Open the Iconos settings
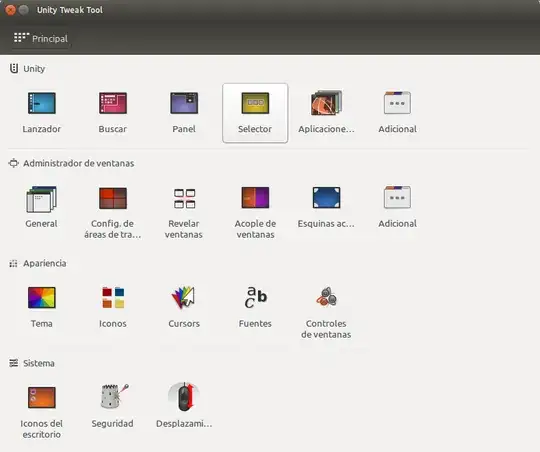This screenshot has height=452, width=540. click(x=113, y=307)
